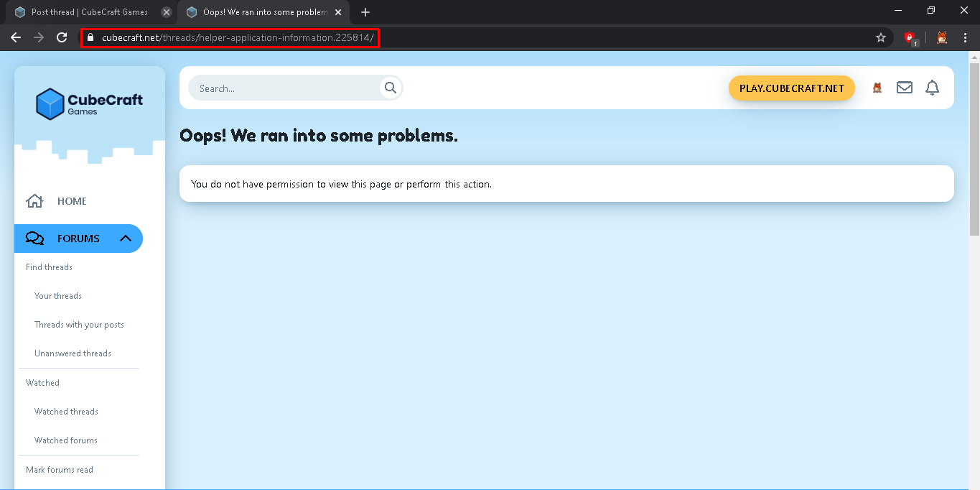Click the page vertical scrollbar
The height and width of the screenshot is (490, 980).
[x=974, y=149]
